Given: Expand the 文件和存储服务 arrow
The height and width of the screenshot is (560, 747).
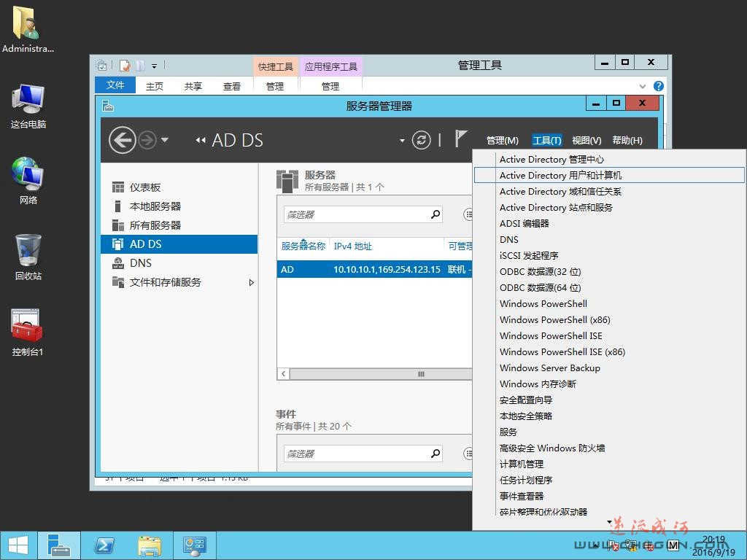Looking at the screenshot, I should pyautogui.click(x=252, y=282).
